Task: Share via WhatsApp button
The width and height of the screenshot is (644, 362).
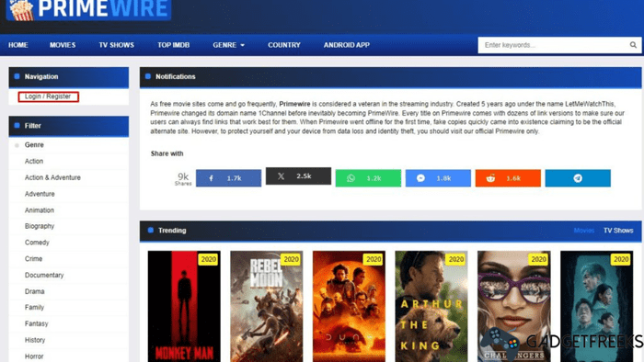Action: 368,178
